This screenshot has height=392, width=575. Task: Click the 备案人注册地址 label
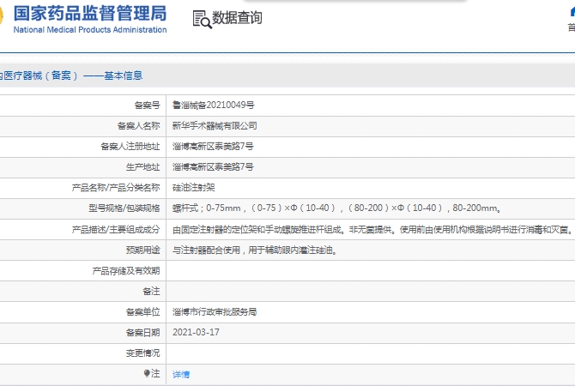(130, 146)
